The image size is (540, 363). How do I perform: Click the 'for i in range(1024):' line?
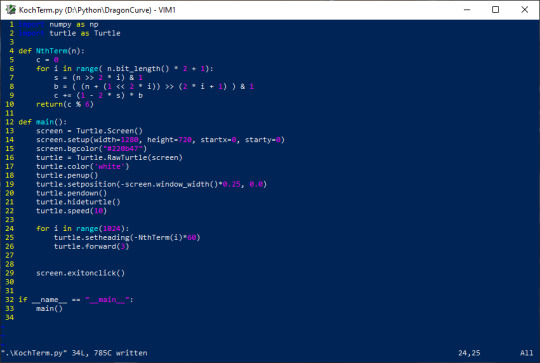tap(83, 229)
